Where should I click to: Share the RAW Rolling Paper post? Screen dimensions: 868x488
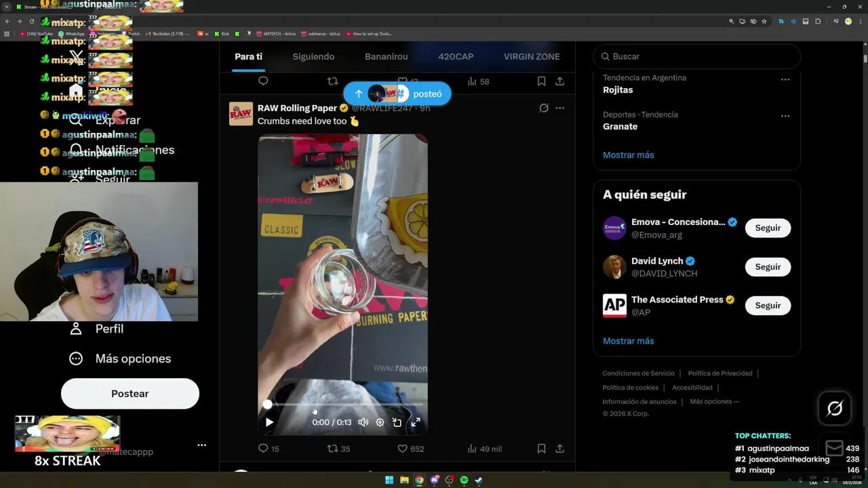(x=559, y=449)
